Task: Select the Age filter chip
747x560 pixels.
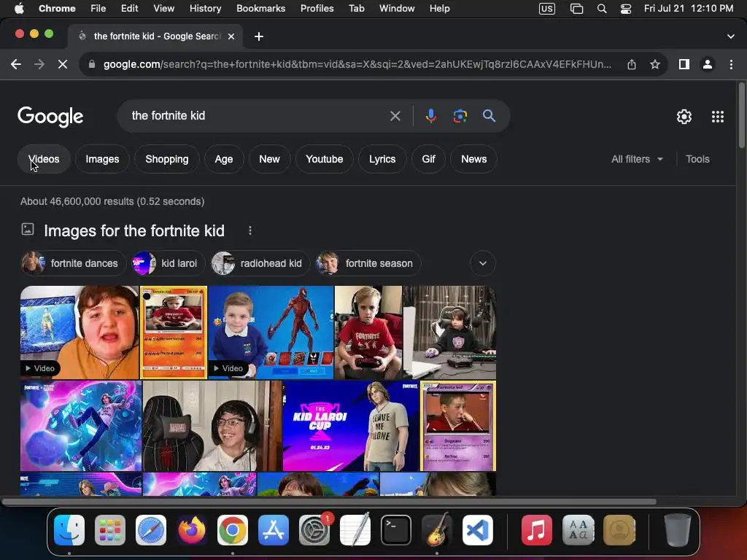Action: coord(224,159)
